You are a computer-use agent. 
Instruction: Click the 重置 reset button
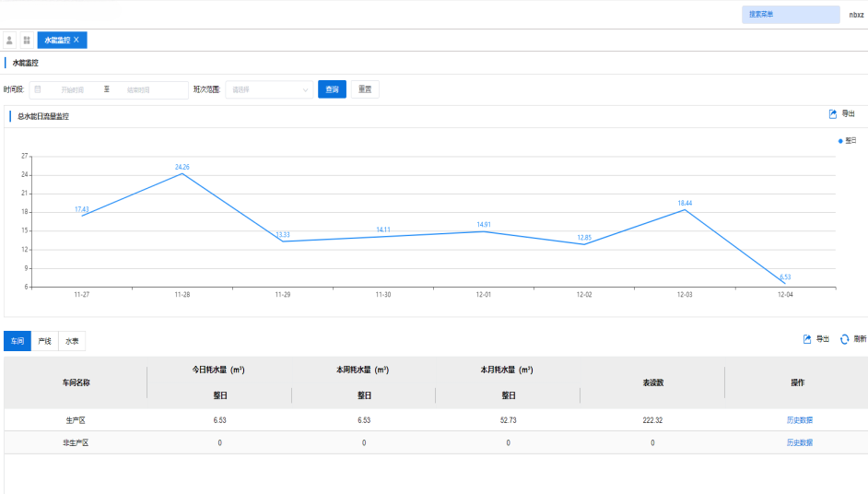(365, 89)
